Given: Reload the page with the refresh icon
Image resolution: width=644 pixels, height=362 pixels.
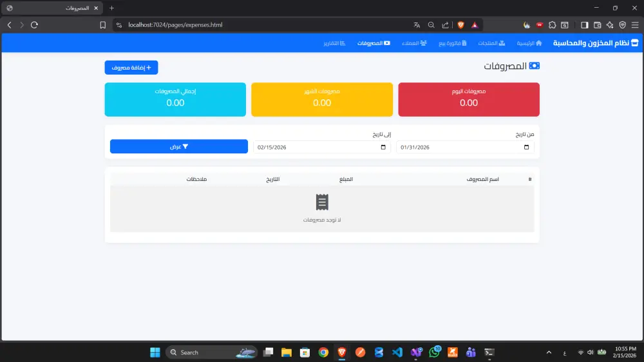Looking at the screenshot, I should pyautogui.click(x=35, y=25).
